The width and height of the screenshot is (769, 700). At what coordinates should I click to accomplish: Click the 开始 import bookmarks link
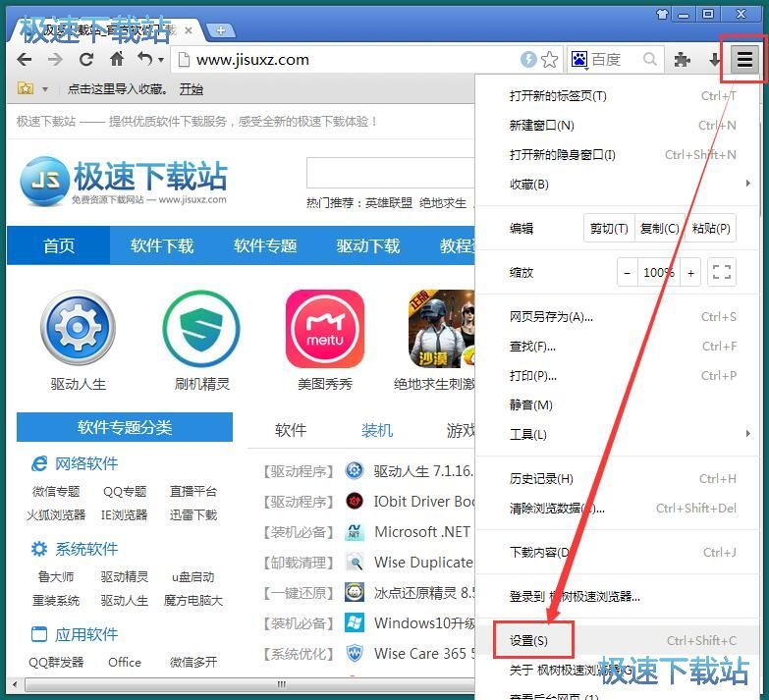tap(191, 89)
